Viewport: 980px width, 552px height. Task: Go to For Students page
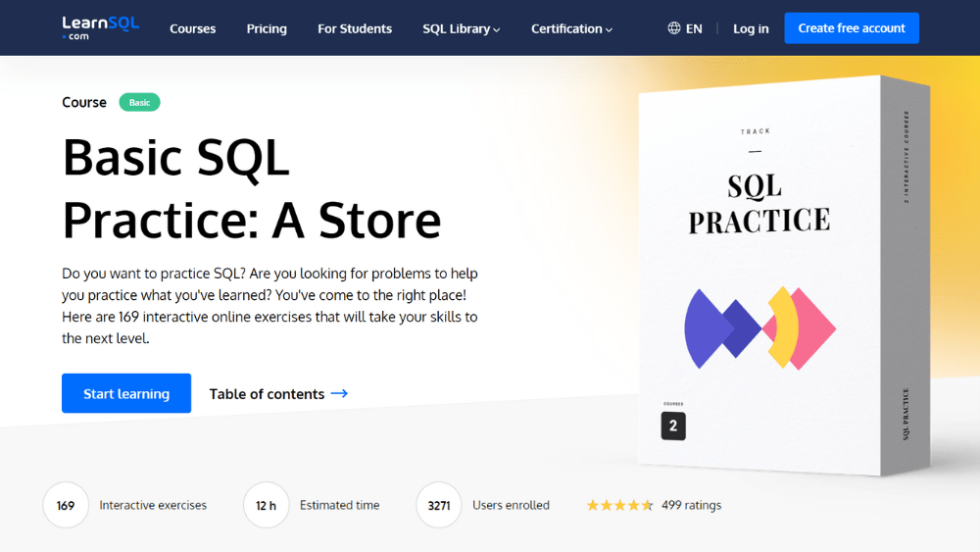pyautogui.click(x=355, y=28)
